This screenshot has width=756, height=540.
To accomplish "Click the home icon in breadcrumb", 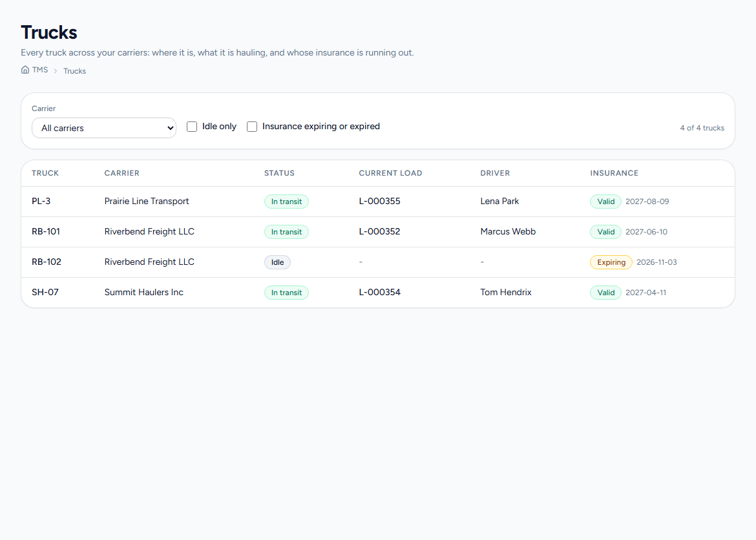I will click(25, 70).
